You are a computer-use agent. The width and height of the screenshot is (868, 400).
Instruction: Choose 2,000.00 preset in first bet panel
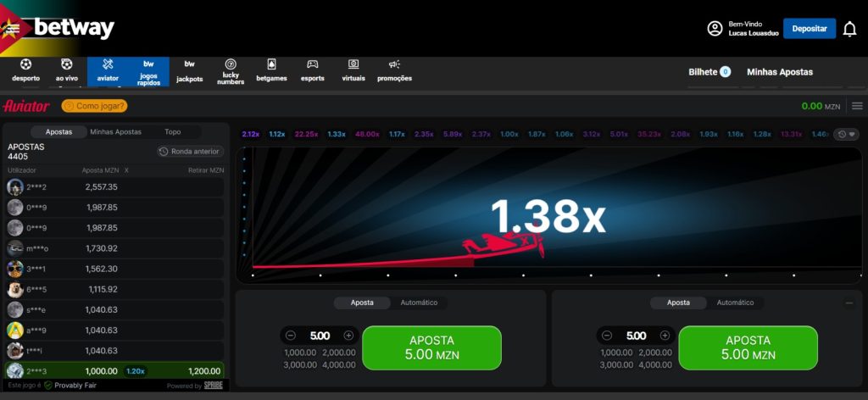(339, 353)
